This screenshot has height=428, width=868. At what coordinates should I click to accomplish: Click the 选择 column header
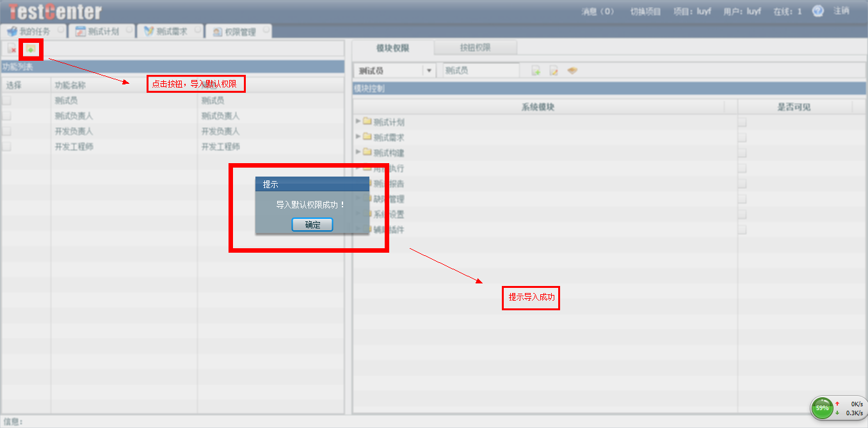click(x=26, y=84)
